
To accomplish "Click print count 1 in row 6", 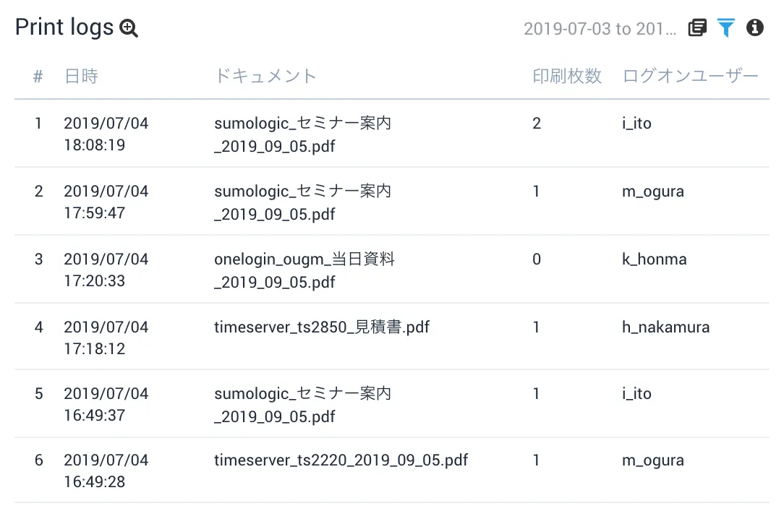I will coord(537,460).
